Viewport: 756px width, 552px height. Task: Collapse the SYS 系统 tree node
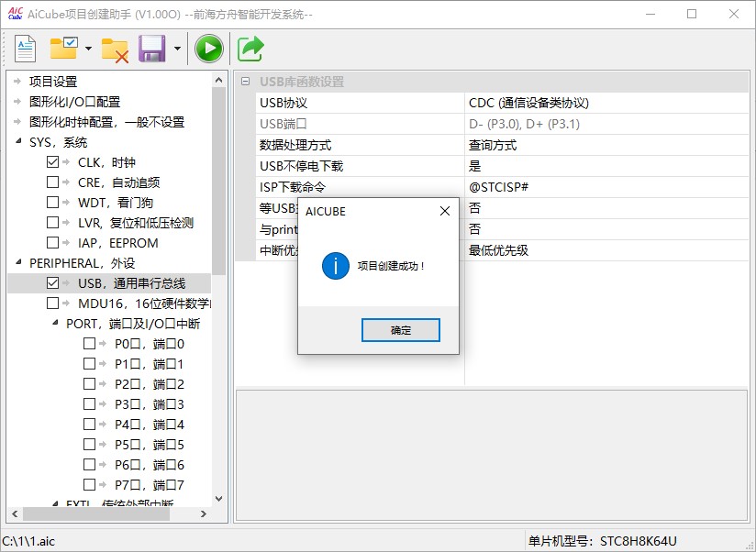tap(18, 141)
